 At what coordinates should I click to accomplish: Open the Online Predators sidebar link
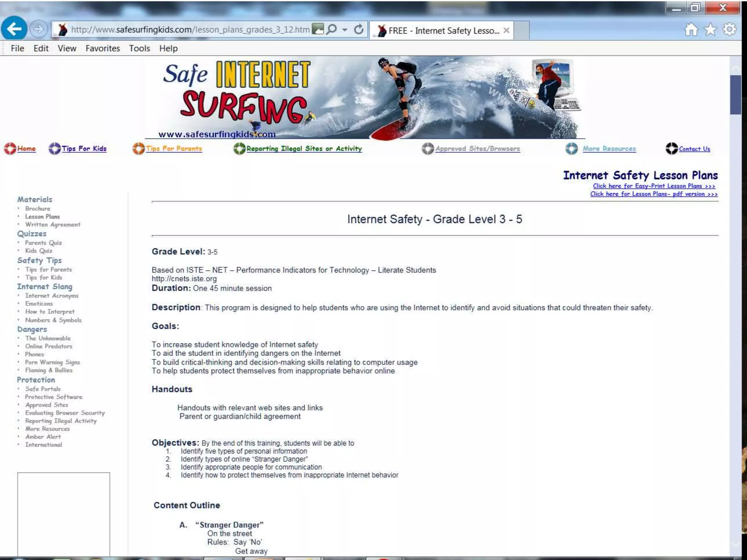tap(49, 346)
